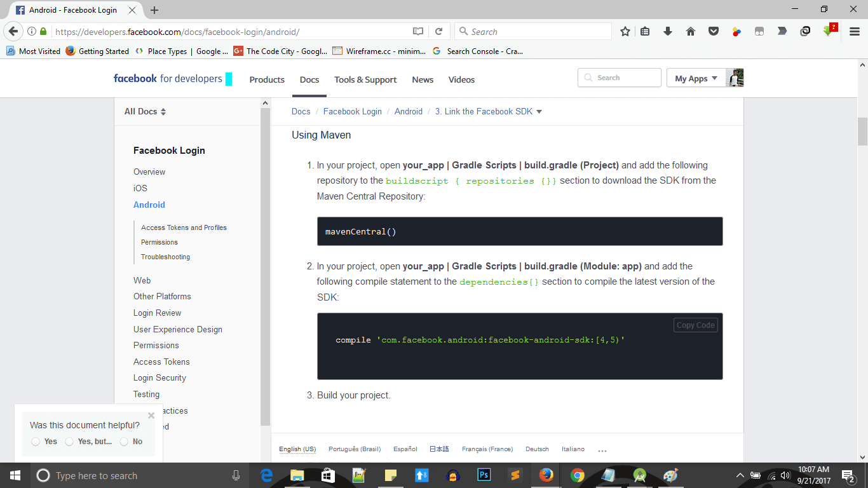Open the Wireframe.cc bookmark
This screenshot has height=488, width=868.
coord(379,51)
